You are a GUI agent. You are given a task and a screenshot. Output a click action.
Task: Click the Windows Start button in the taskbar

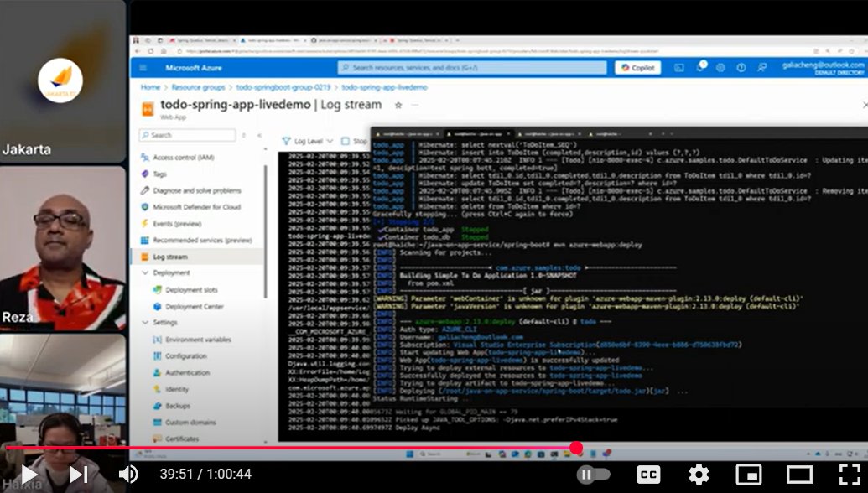click(x=409, y=454)
